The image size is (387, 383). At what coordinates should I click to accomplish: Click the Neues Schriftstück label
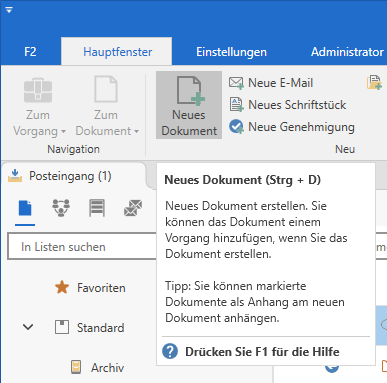pyautogui.click(x=297, y=105)
